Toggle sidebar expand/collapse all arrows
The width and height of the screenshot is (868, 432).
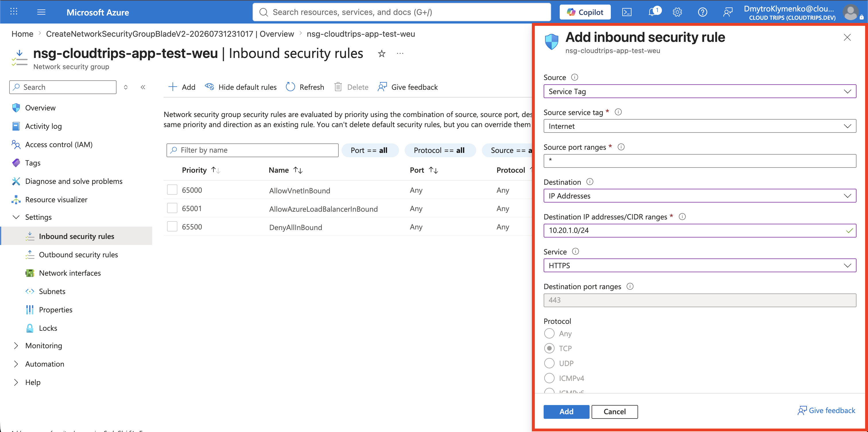(126, 87)
